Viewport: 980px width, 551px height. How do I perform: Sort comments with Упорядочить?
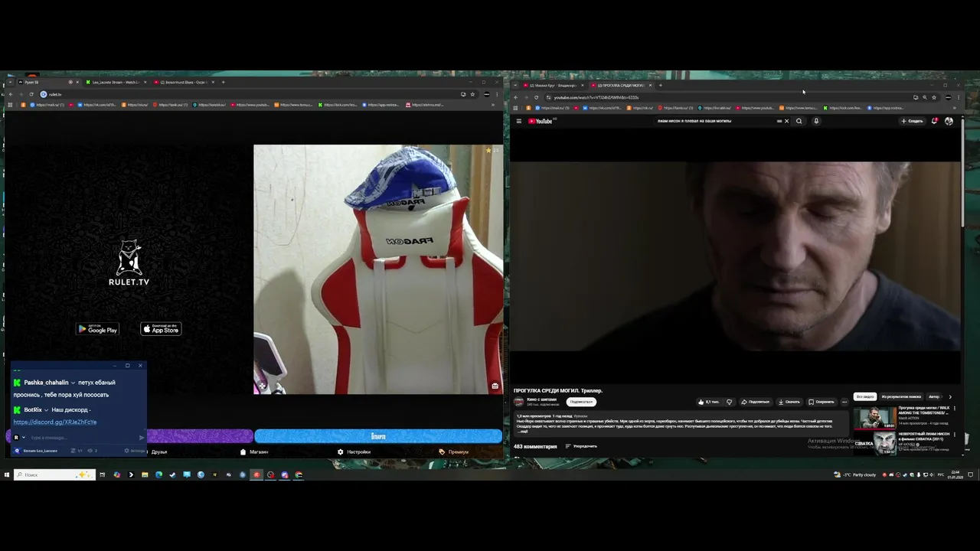[x=581, y=446]
